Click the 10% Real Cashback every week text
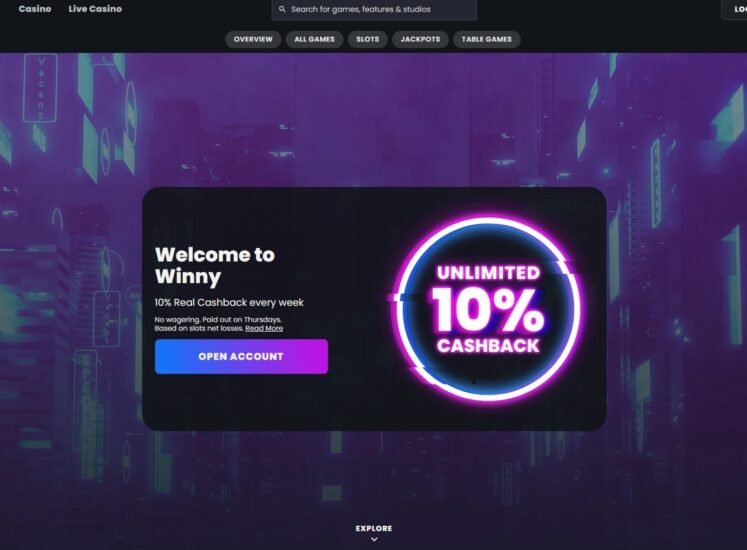This screenshot has width=747, height=550. pyautogui.click(x=229, y=302)
